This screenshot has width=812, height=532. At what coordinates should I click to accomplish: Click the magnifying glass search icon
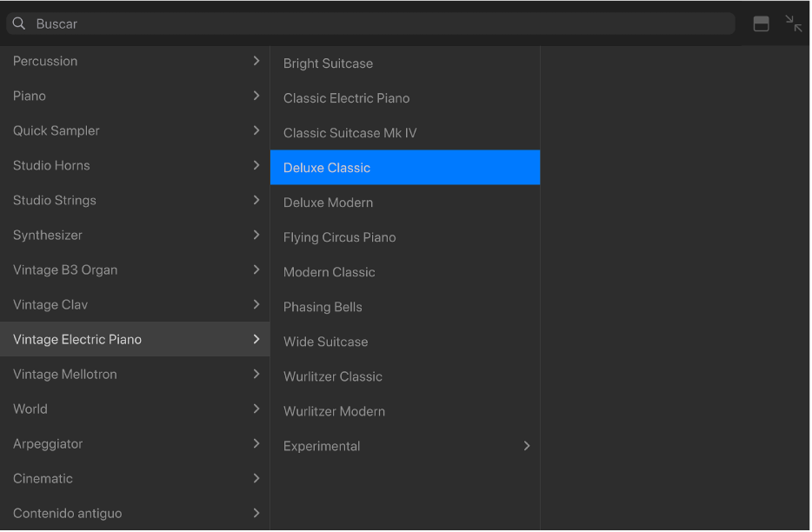click(19, 23)
